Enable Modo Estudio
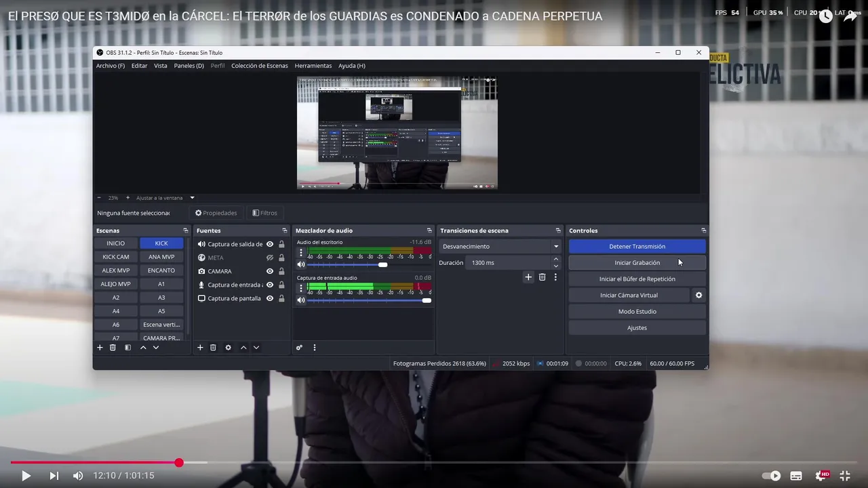This screenshot has width=868, height=488. click(x=637, y=312)
